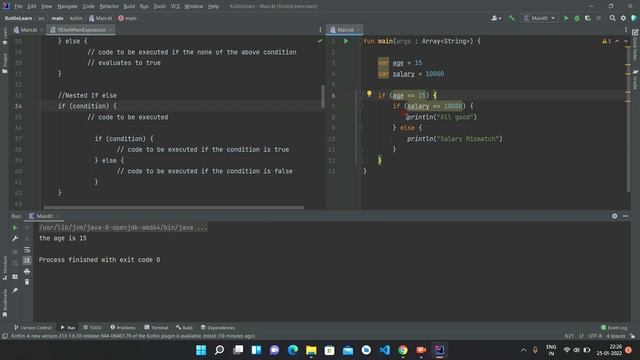Open IDE settings gear in the top toolbar
The width and height of the screenshot is (640, 360).
coord(623,18)
